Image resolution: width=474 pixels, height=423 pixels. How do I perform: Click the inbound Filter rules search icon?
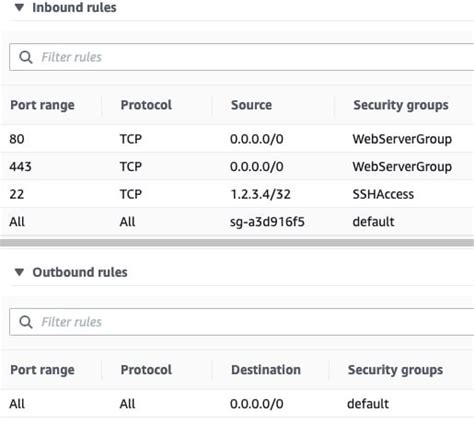coord(26,57)
